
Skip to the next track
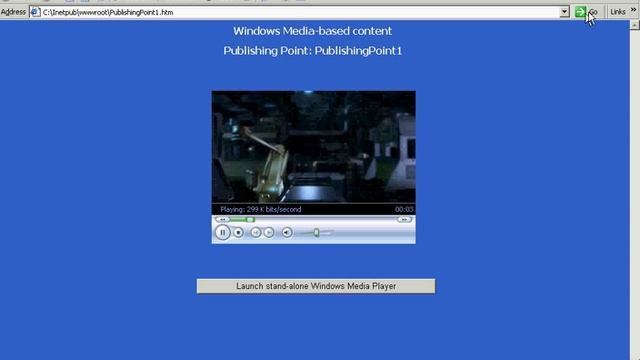[x=269, y=233]
